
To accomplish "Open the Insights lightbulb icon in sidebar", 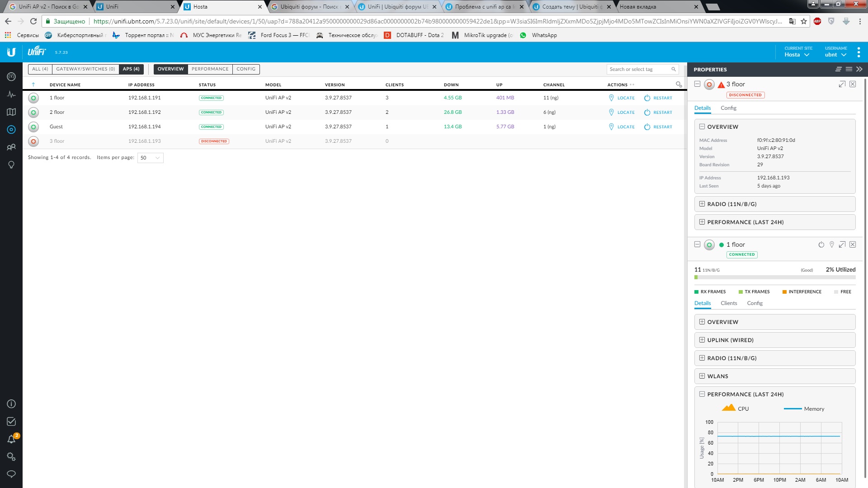I will (x=11, y=165).
